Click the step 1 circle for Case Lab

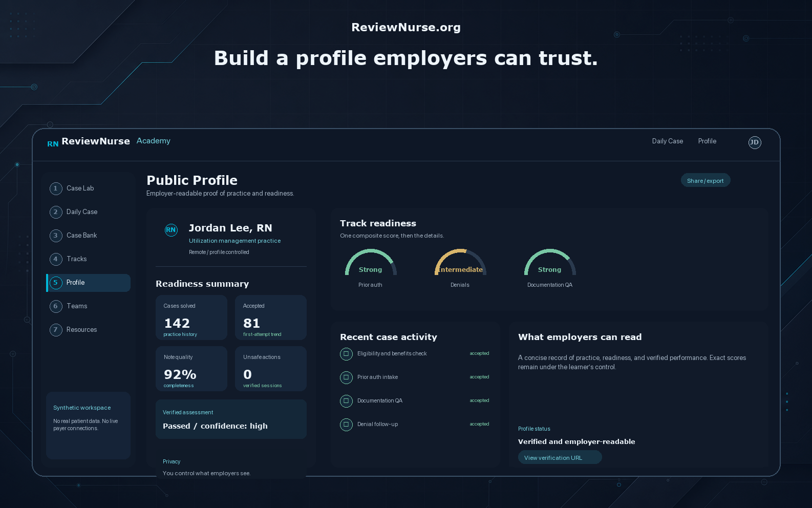click(x=56, y=188)
